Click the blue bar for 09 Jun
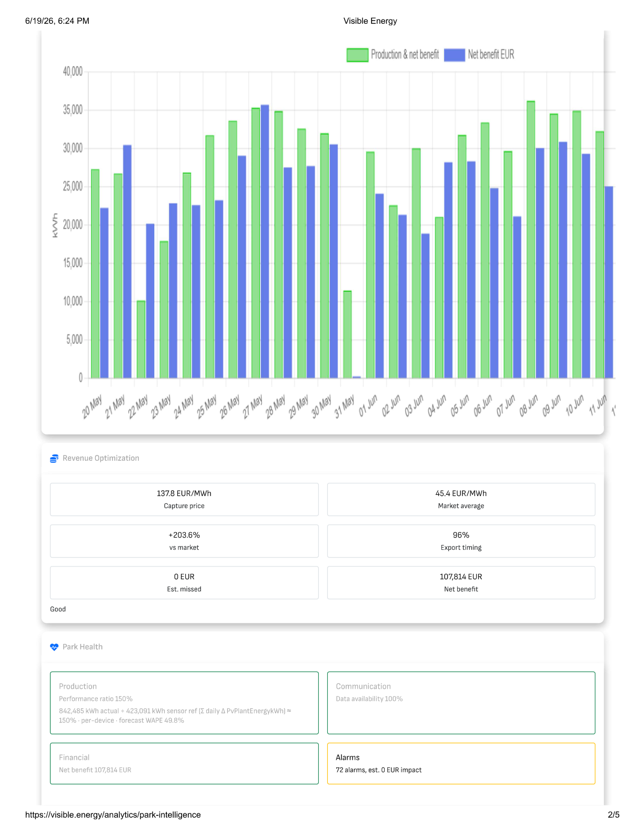The width and height of the screenshot is (644, 834). point(563,260)
